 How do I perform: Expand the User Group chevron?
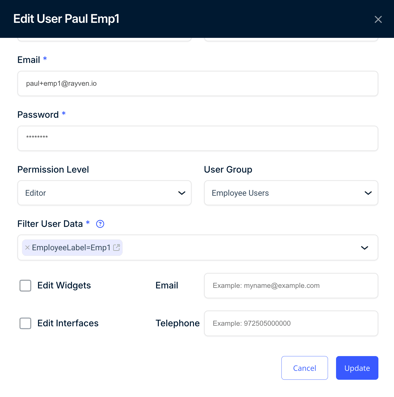(x=368, y=193)
